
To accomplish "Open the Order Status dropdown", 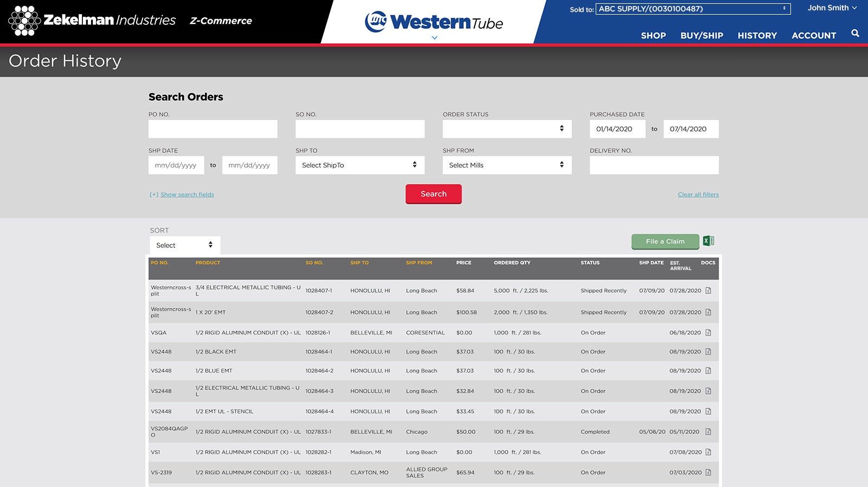I will 507,129.
